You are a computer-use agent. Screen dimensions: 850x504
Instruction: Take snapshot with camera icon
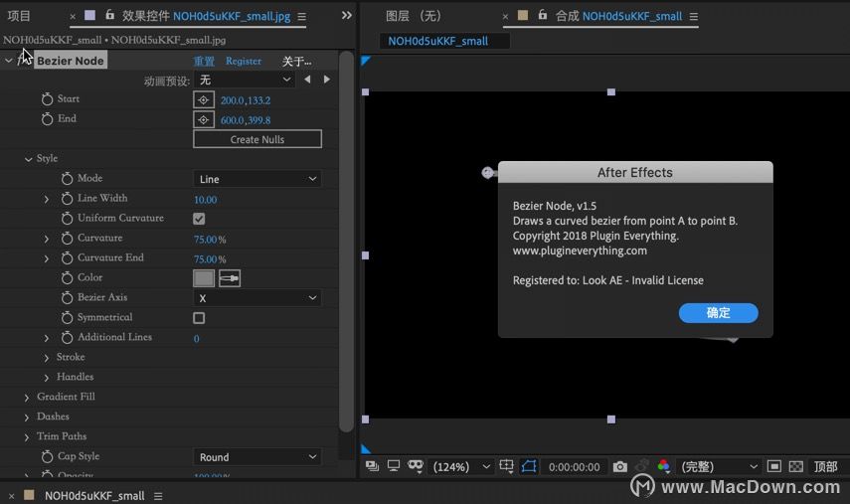pos(619,466)
